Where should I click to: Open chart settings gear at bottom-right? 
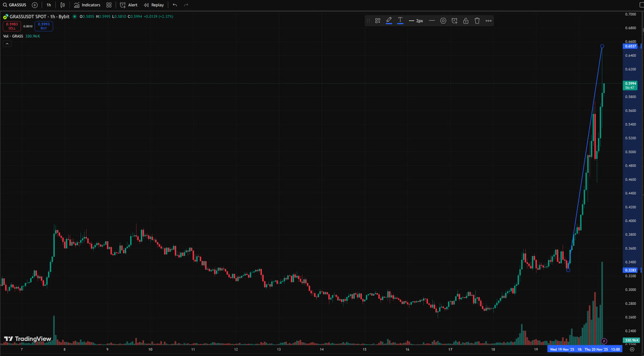pyautogui.click(x=632, y=349)
